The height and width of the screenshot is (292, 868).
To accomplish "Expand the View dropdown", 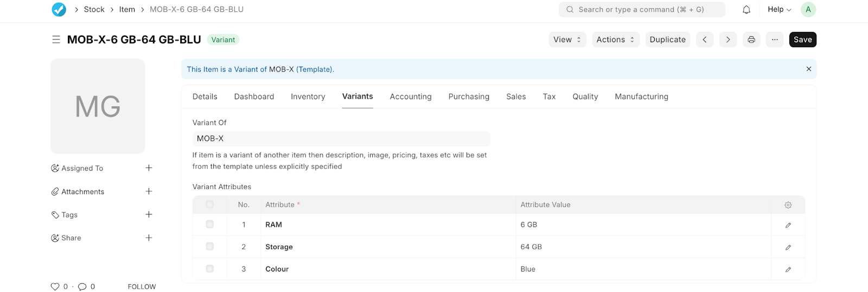I will click(567, 40).
